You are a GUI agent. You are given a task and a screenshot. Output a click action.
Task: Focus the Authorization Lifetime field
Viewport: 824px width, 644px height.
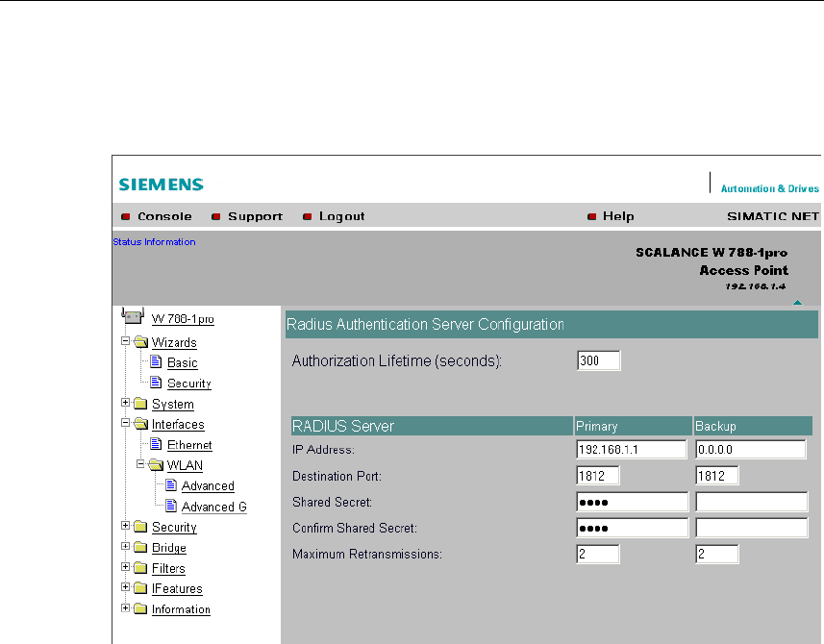click(x=599, y=360)
